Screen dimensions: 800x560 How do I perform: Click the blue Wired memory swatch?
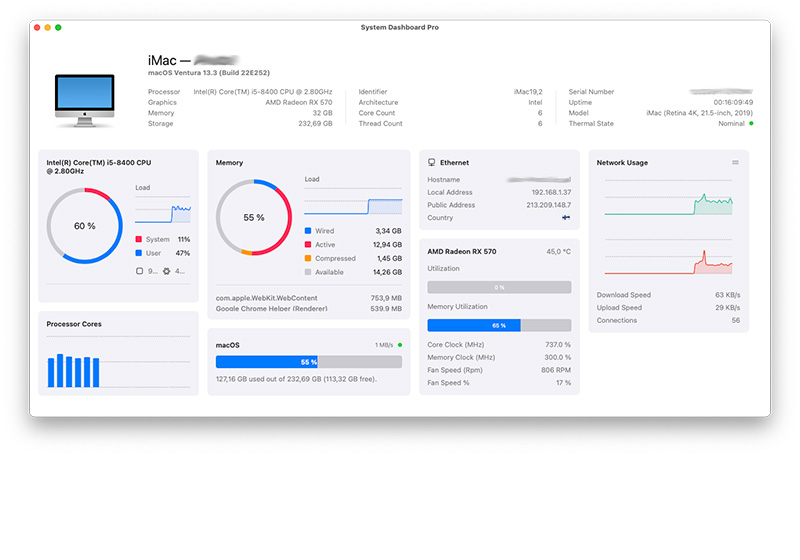308,231
